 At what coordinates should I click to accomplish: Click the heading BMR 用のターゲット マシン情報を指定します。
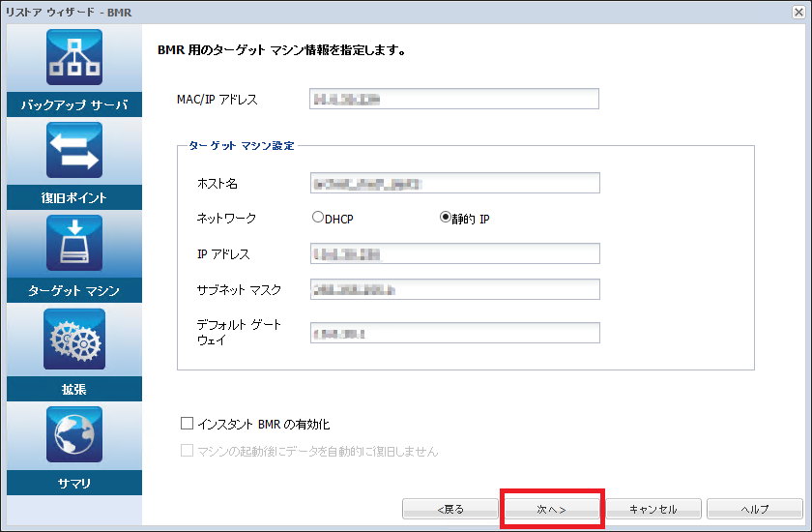[281, 50]
